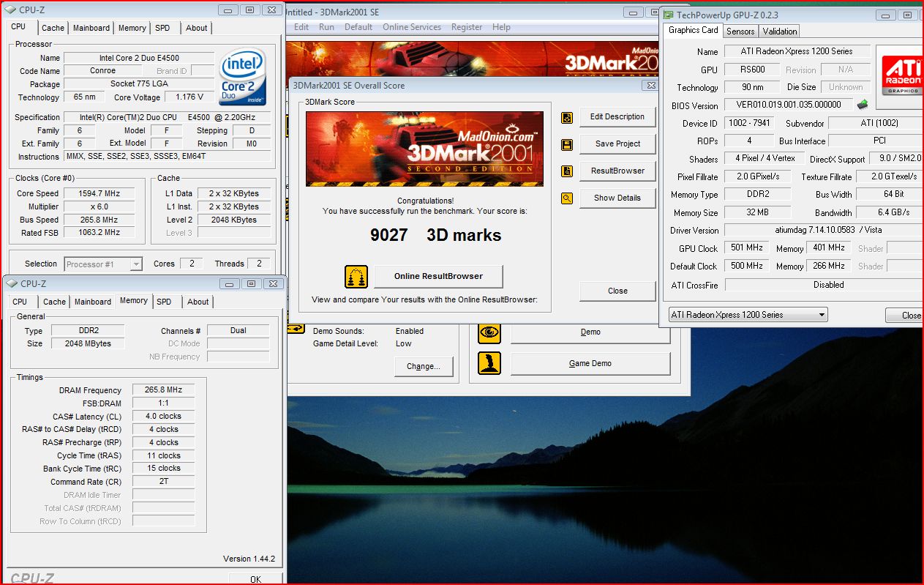Screen dimensions: 924x585
Task: Click the '9027 3D marks' score text
Action: (436, 235)
